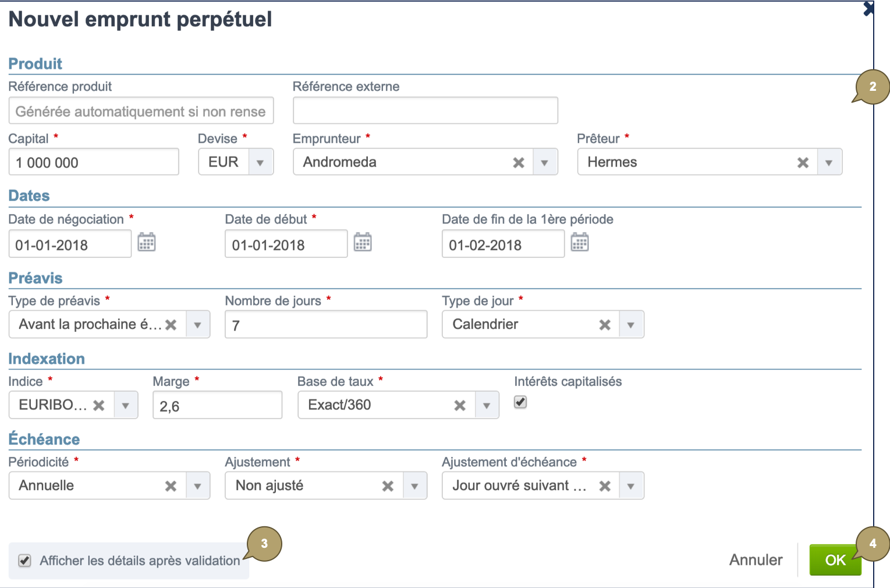Screen dimensions: 890x588
Task: Clear the Base de taux Exact/360 value
Action: 460,405
